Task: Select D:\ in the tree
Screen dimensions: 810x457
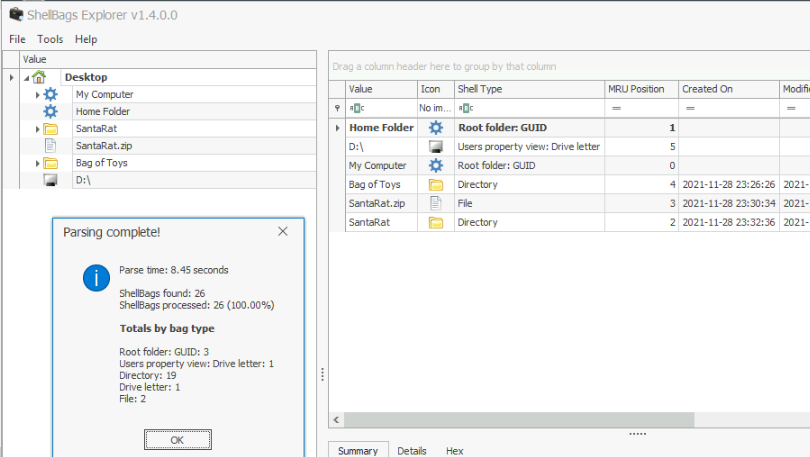Action: pyautogui.click(x=83, y=180)
